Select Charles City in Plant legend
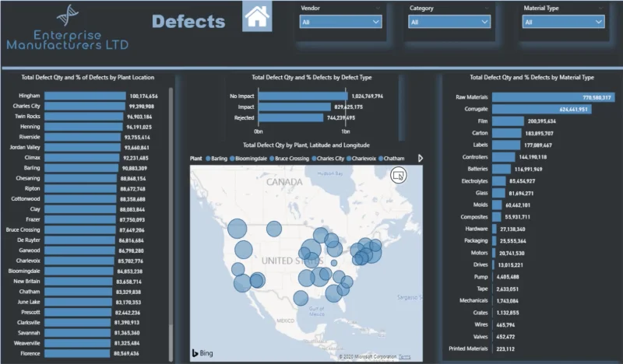This screenshot has height=364, width=623. click(x=328, y=159)
